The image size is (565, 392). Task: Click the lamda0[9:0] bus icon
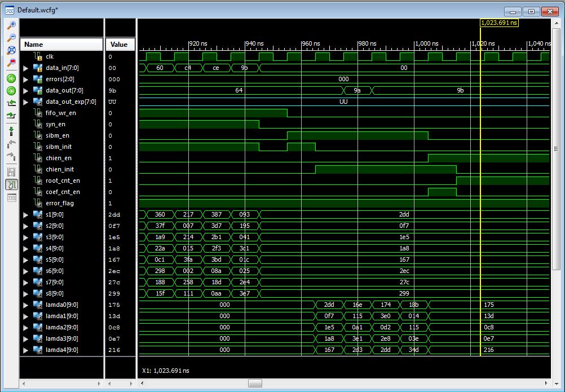coord(38,305)
